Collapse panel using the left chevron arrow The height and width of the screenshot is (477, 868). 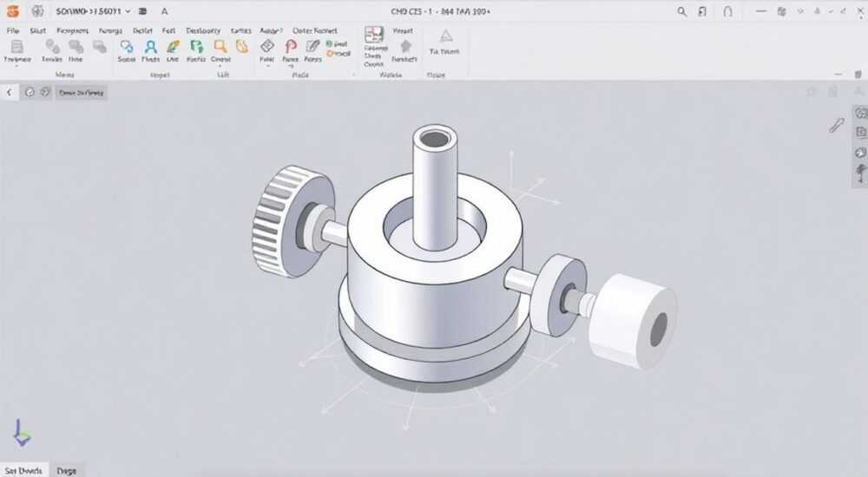[x=9, y=93]
